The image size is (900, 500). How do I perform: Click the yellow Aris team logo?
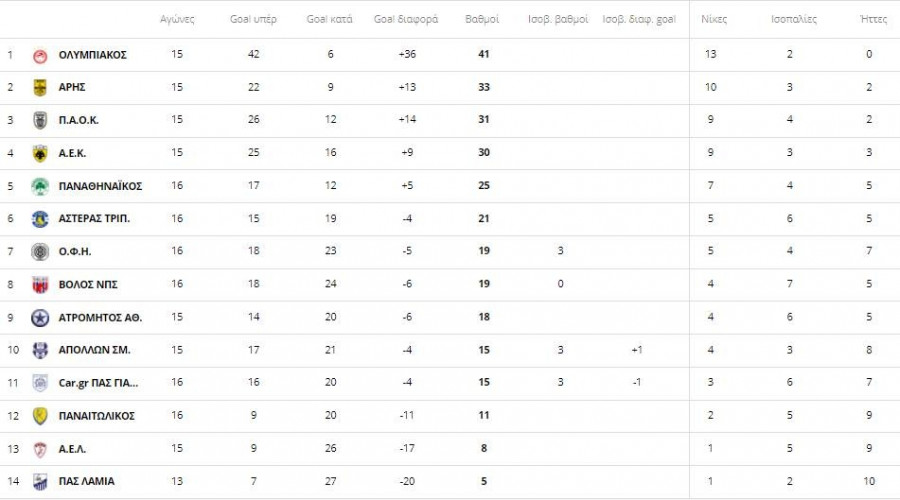point(40,87)
